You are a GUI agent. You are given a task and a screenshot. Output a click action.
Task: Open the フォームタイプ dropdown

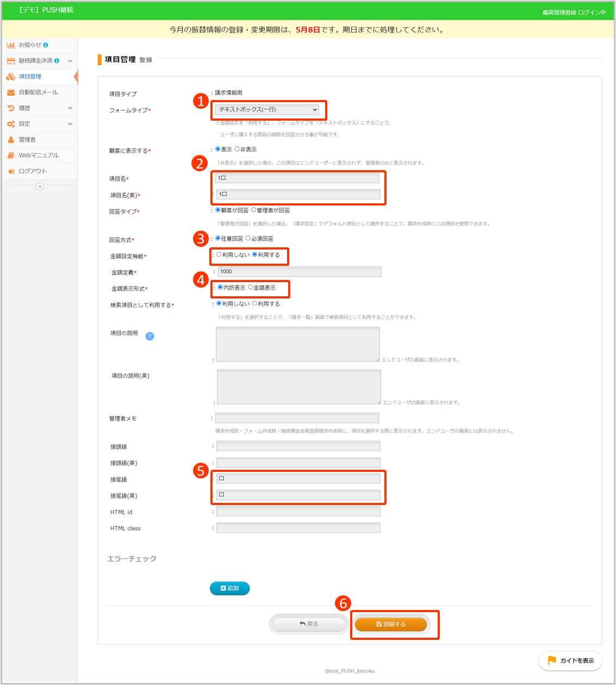[x=268, y=110]
